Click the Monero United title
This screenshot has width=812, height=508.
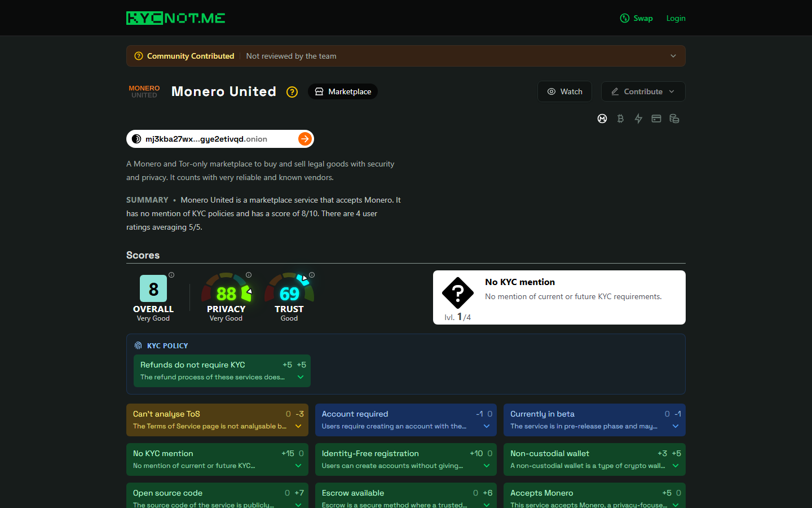(x=224, y=91)
